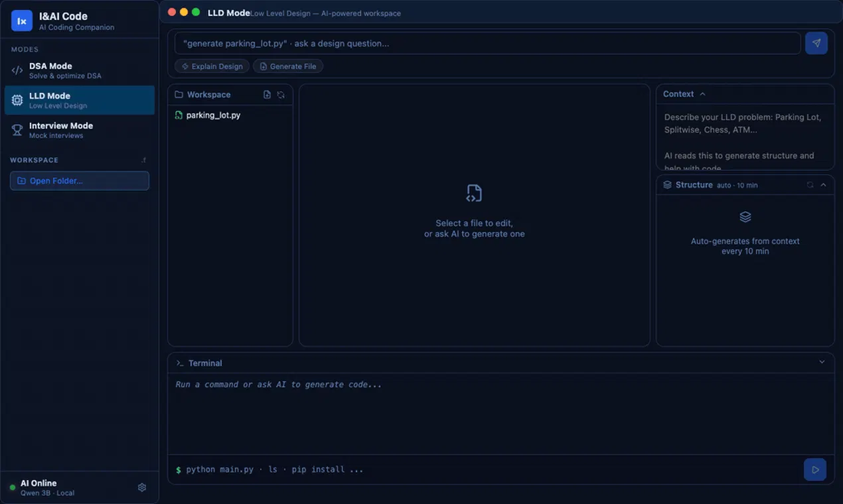This screenshot has width=843, height=504.
Task: Open settings via the gear icon
Action: tap(142, 487)
